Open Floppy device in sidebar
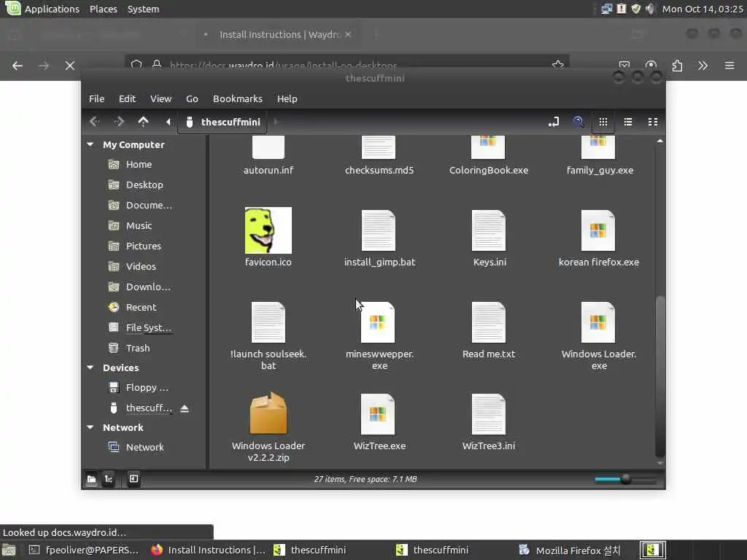This screenshot has width=747, height=560. pyautogui.click(x=147, y=388)
